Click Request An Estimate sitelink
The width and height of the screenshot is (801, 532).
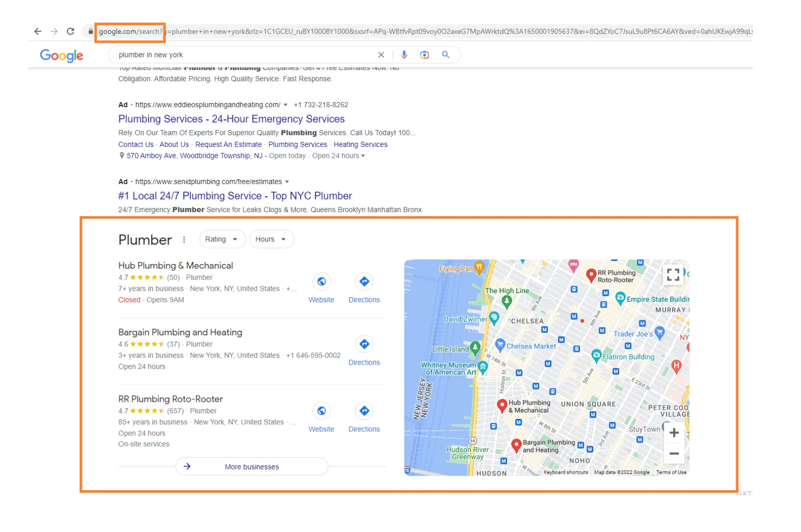click(228, 145)
